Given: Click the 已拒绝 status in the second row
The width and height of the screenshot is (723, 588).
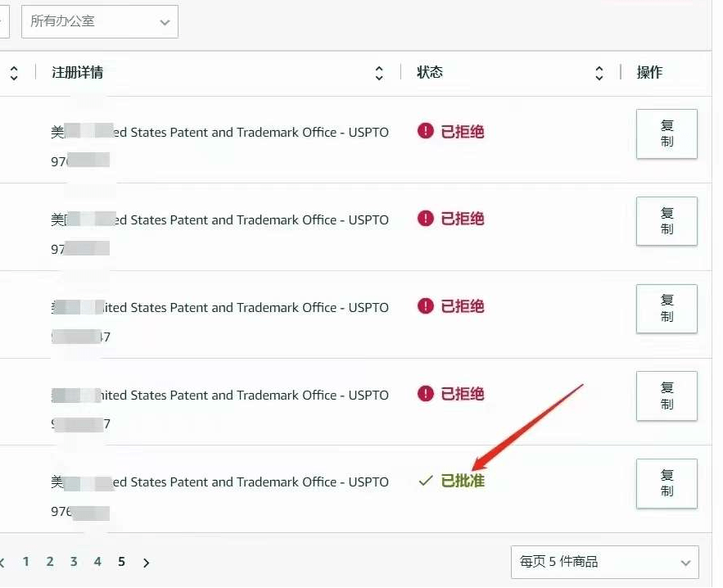Looking at the screenshot, I should (463, 219).
